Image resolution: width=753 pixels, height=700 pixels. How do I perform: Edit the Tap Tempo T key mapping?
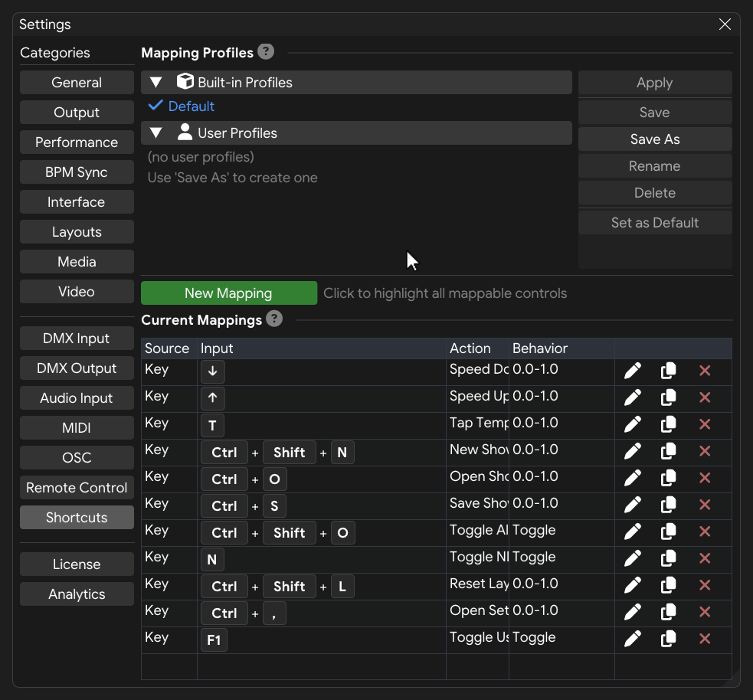tap(633, 424)
